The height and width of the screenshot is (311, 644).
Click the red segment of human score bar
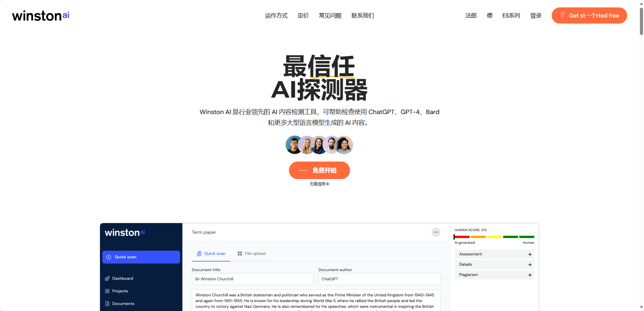click(x=462, y=237)
